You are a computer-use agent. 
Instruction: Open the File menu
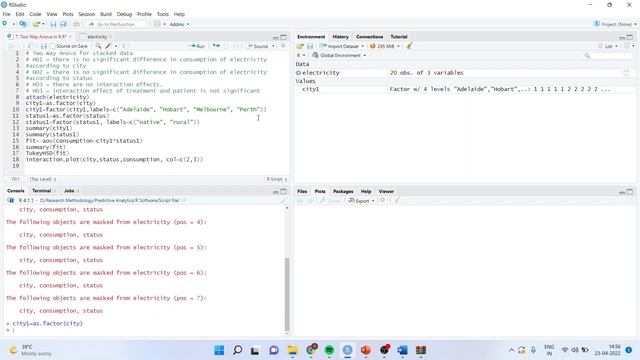point(7,14)
